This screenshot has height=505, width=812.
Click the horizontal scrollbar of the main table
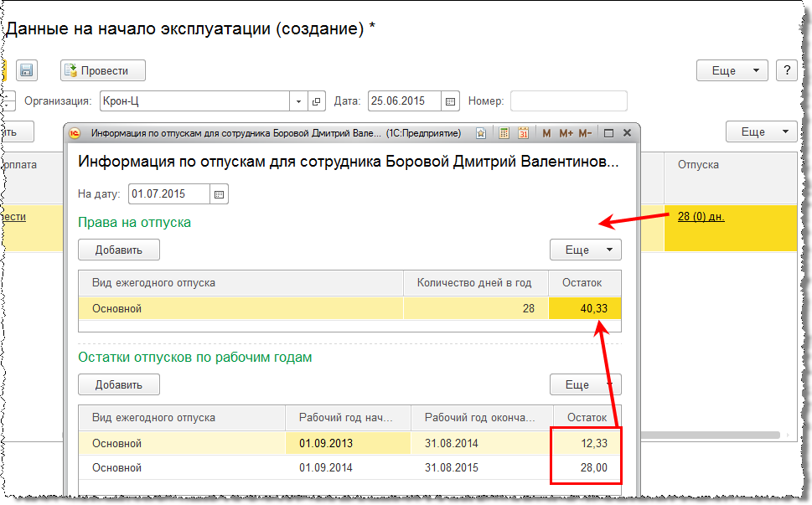point(710,435)
